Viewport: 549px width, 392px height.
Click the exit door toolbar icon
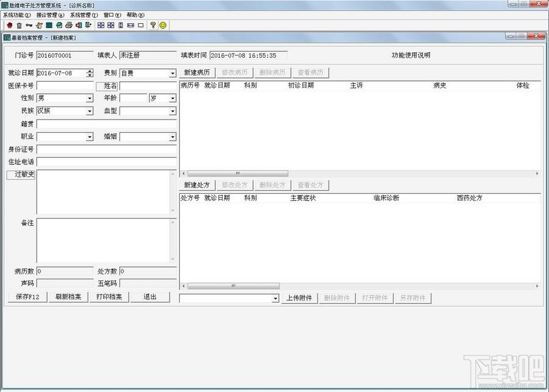88,25
